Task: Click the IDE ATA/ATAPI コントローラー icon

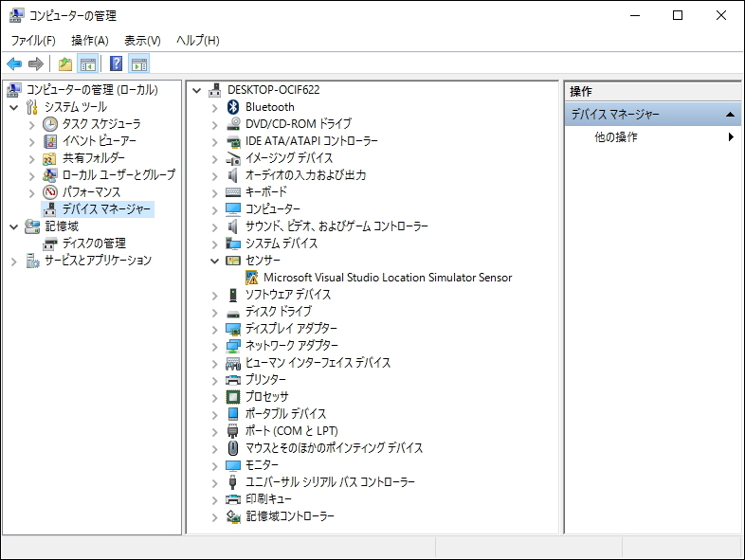Action: 233,141
